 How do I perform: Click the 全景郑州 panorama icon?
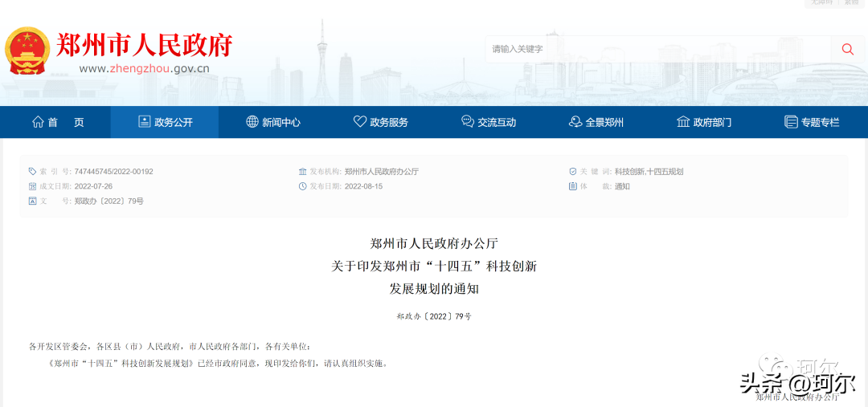click(x=575, y=122)
